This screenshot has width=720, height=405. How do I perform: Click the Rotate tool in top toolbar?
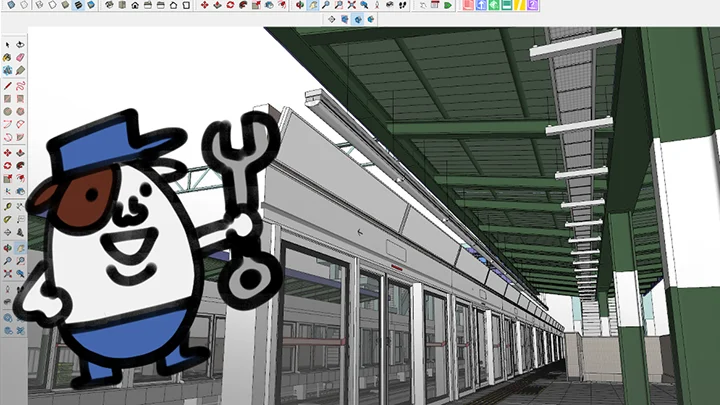(230, 5)
